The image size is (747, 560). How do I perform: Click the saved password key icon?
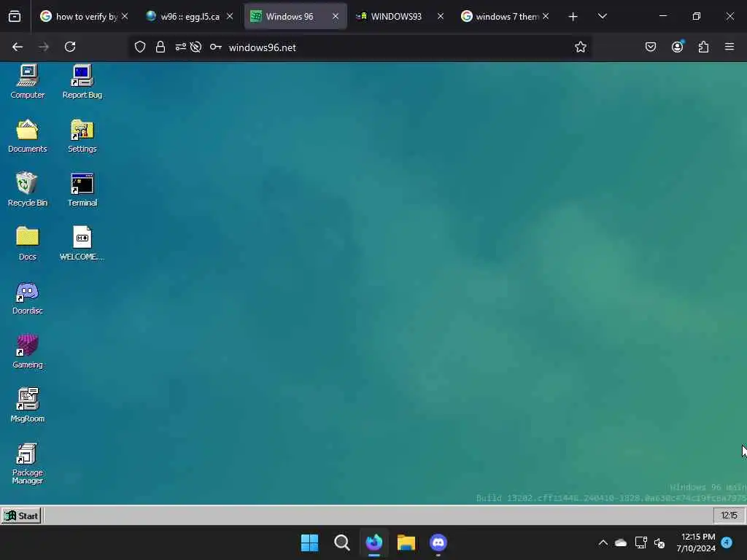216,47
